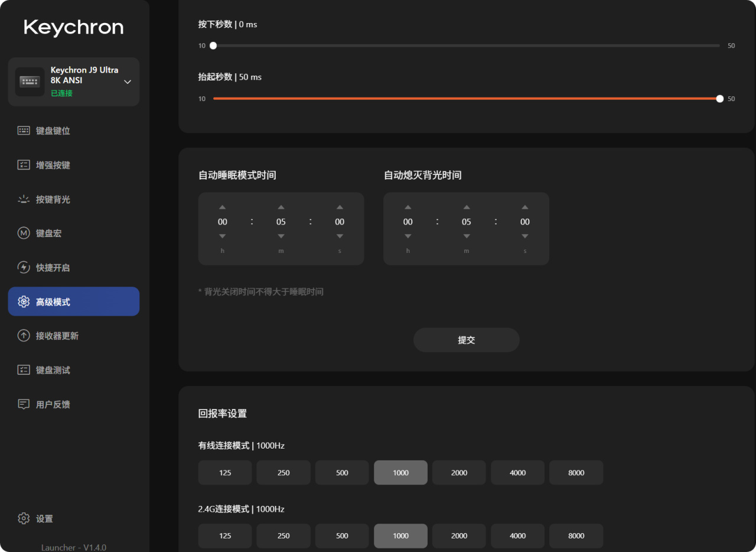Click the Keychron J9 Ultra keyboard thumbnail
Screen dimensions: 756x552
pos(30,82)
